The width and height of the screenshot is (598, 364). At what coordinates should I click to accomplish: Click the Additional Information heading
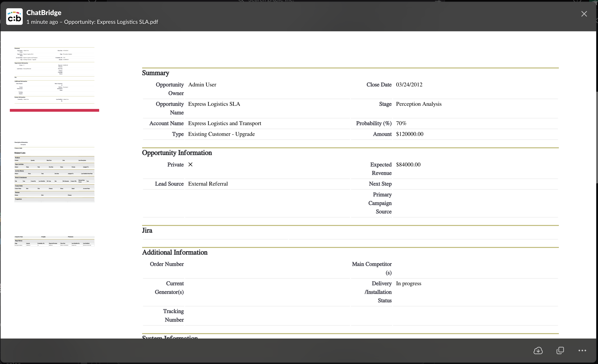[175, 252]
